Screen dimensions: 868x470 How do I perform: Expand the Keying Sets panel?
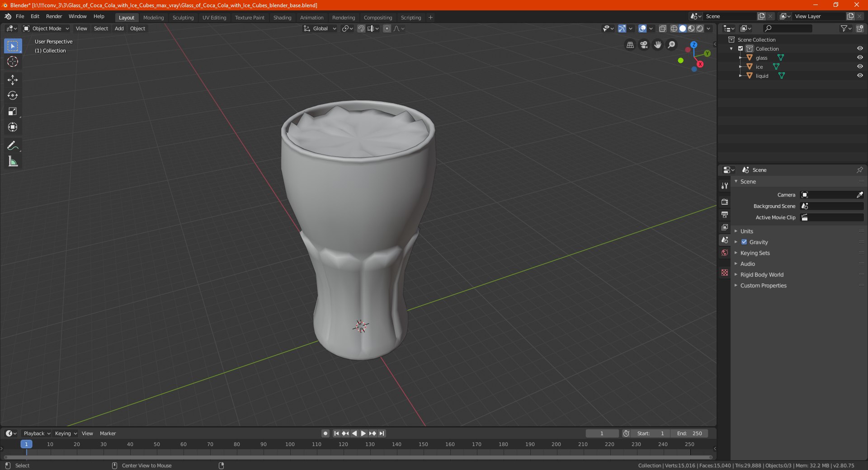tap(755, 253)
